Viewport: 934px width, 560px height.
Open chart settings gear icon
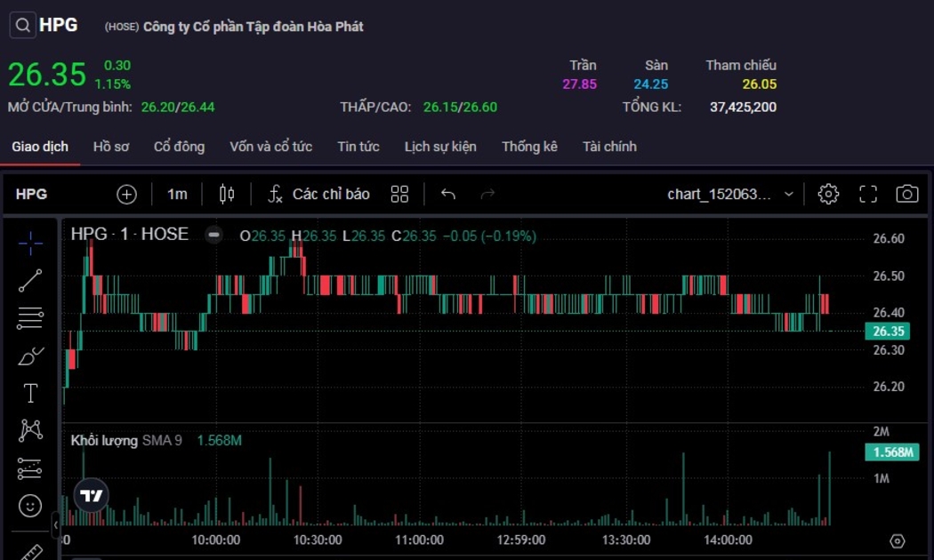point(828,194)
